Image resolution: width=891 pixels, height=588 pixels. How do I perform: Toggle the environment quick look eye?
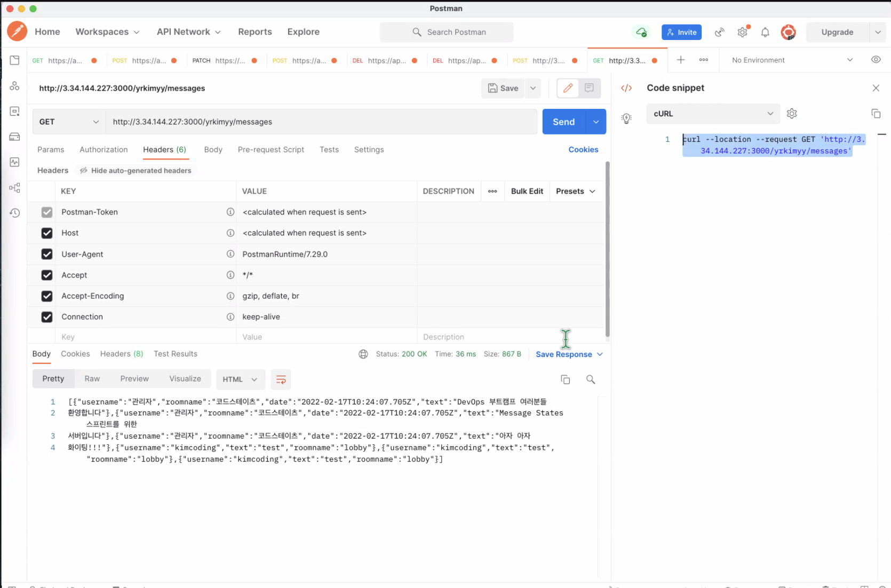(x=876, y=60)
